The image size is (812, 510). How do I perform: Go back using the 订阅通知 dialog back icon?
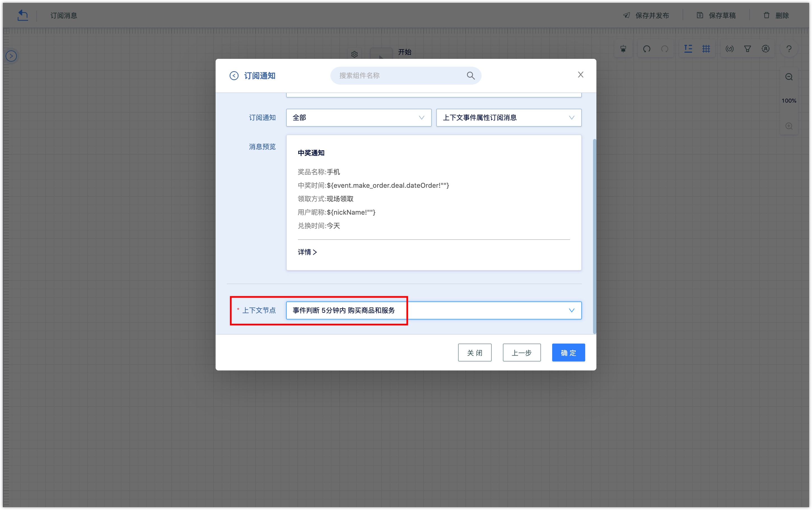pos(234,76)
